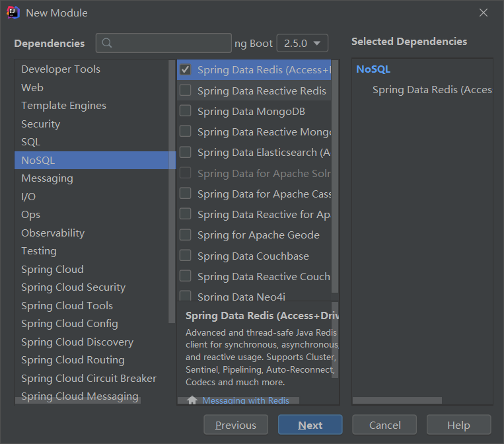
Task: Enable Spring Data Couchbase checkbox
Action: coord(186,256)
